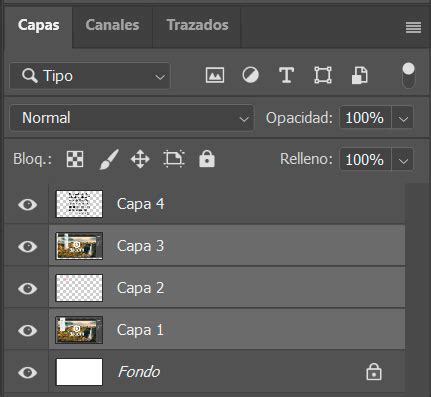Open the Layers panel options menu
Viewport: 431px width, 397px height.
click(413, 27)
